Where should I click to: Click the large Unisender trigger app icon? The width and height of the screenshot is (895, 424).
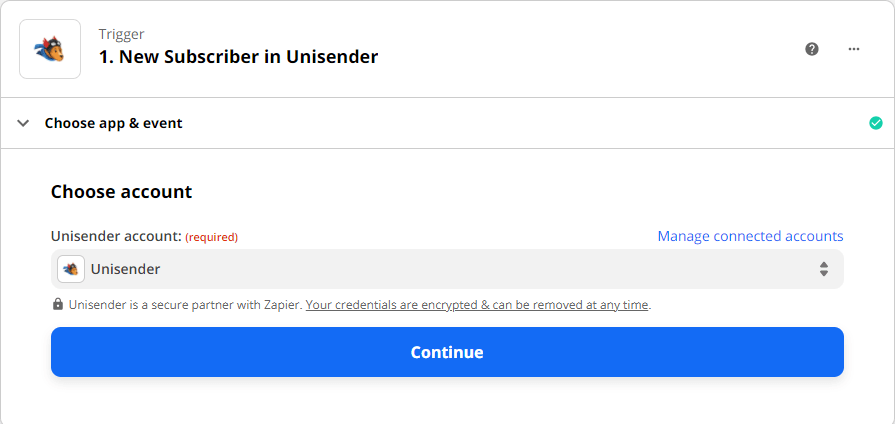50,49
